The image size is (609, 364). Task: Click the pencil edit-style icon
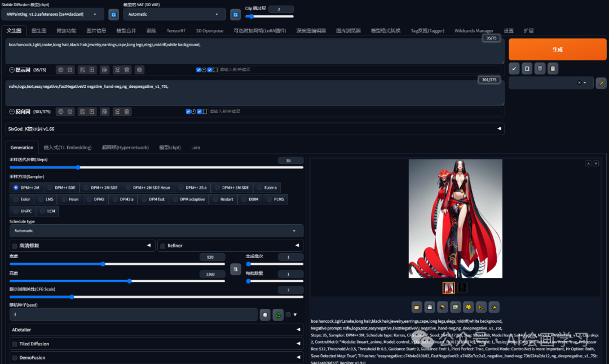pos(601,83)
